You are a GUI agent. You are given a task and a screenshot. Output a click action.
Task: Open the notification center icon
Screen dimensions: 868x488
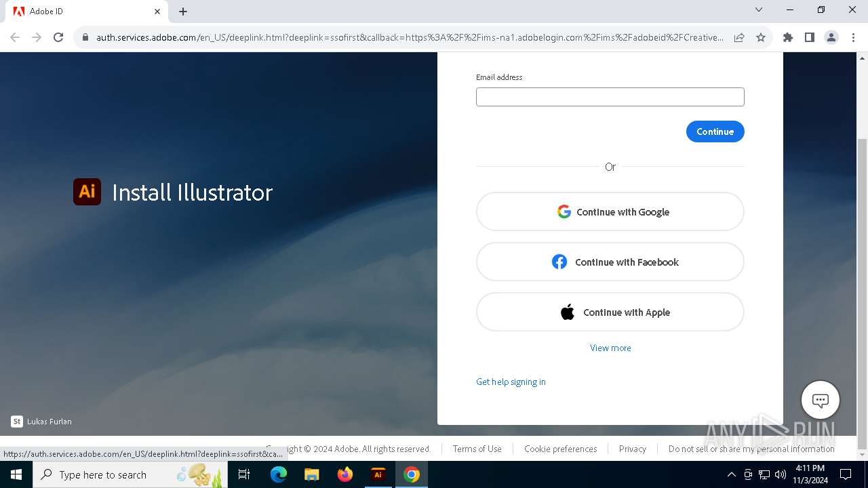[x=846, y=474]
